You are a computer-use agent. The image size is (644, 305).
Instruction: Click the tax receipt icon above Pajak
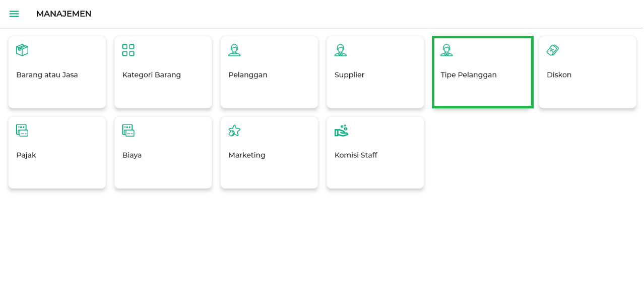coord(22,131)
